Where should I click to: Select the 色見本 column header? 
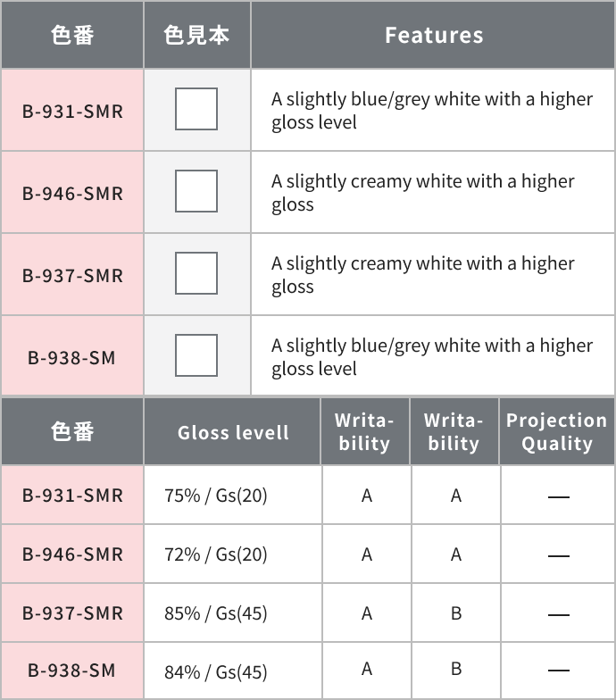[x=196, y=35]
